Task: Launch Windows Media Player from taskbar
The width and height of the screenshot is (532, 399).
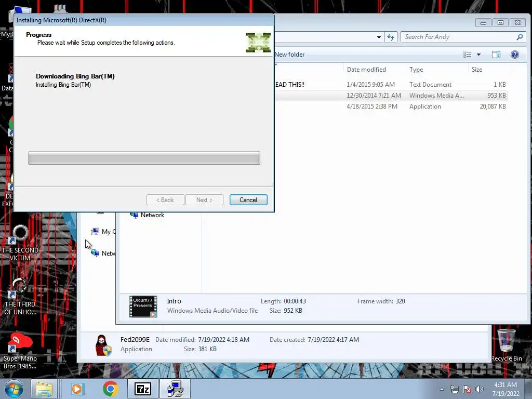Action: (77, 389)
